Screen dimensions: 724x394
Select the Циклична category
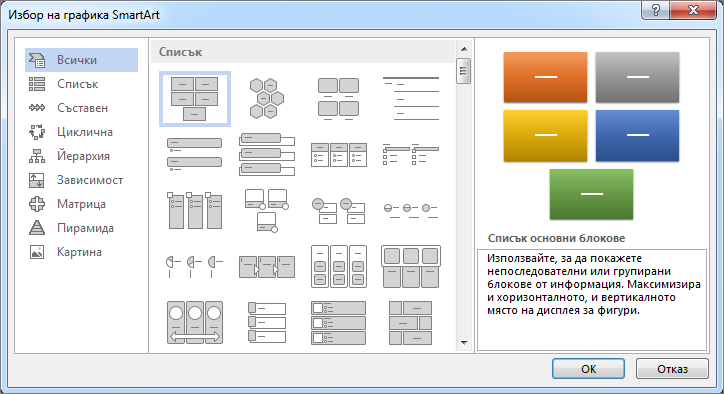[x=81, y=132]
